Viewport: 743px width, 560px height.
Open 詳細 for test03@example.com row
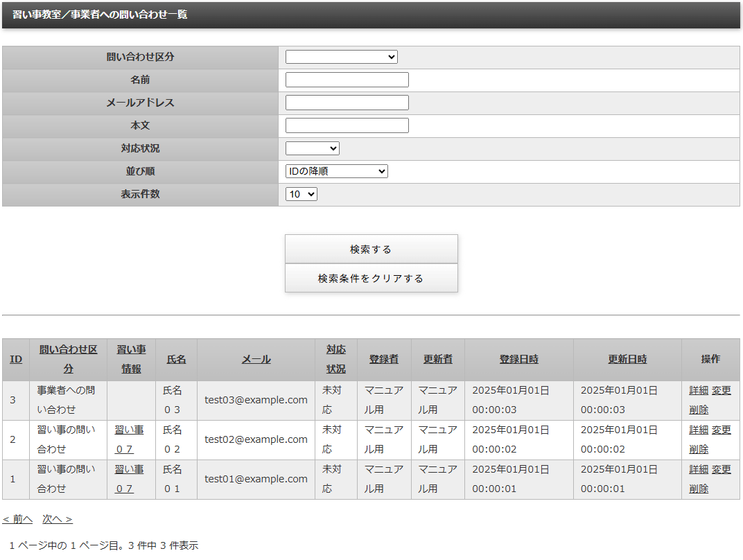699,390
